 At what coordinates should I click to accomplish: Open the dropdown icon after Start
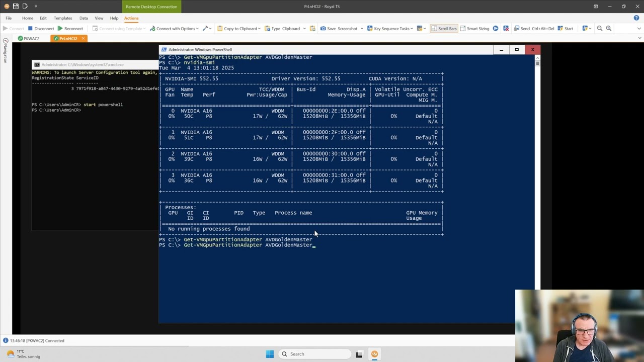(x=587, y=29)
